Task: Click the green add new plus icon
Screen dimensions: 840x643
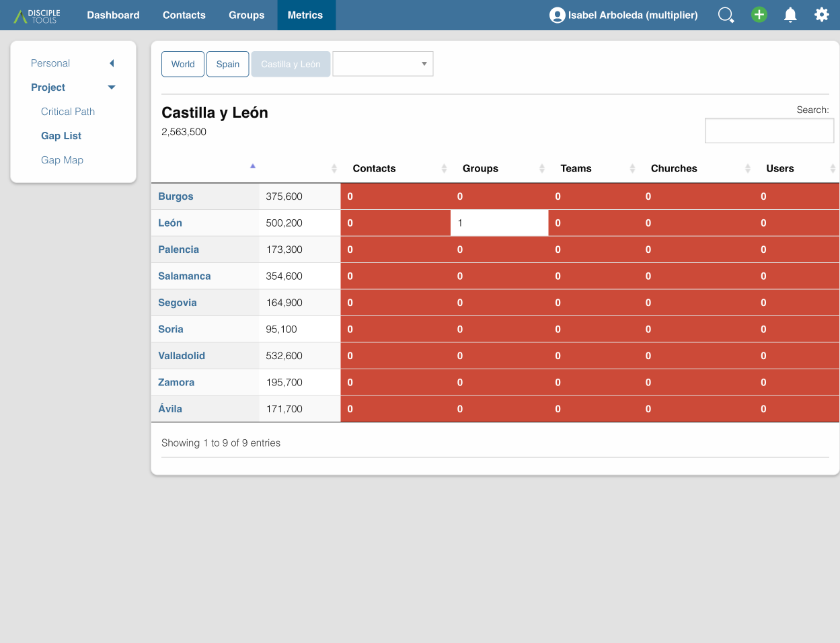Action: coord(759,15)
